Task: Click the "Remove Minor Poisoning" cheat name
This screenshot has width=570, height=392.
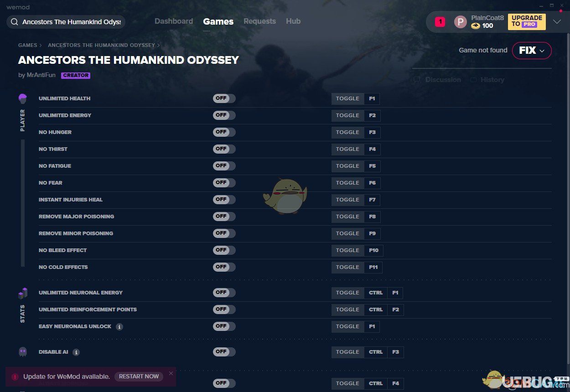Action: pos(76,233)
